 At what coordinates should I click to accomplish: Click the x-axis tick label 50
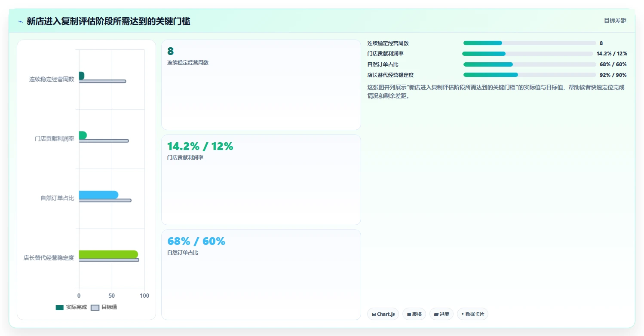(112, 296)
